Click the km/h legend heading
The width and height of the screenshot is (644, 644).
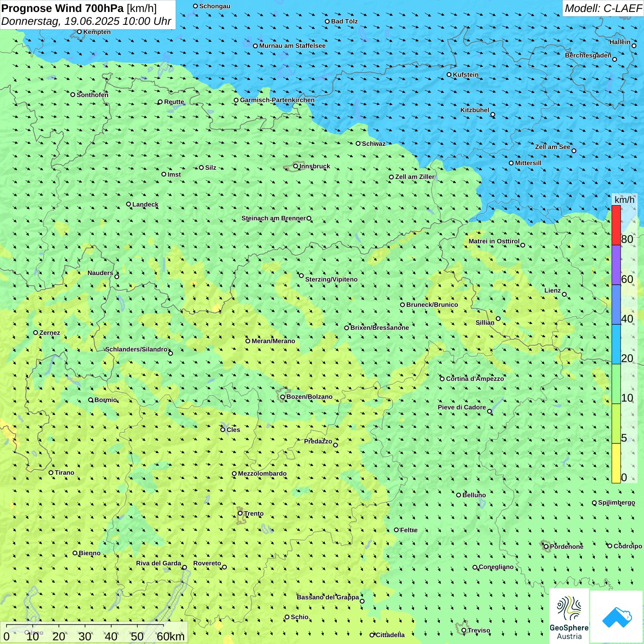point(624,200)
